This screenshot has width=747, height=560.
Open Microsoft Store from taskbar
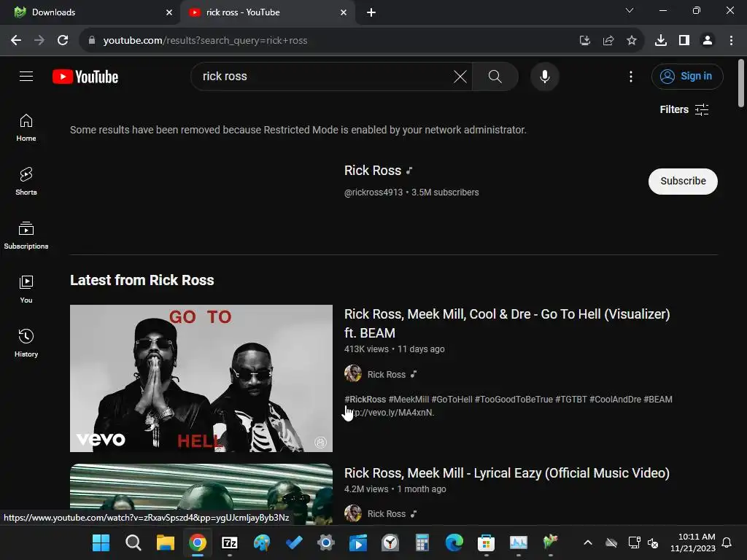click(486, 542)
